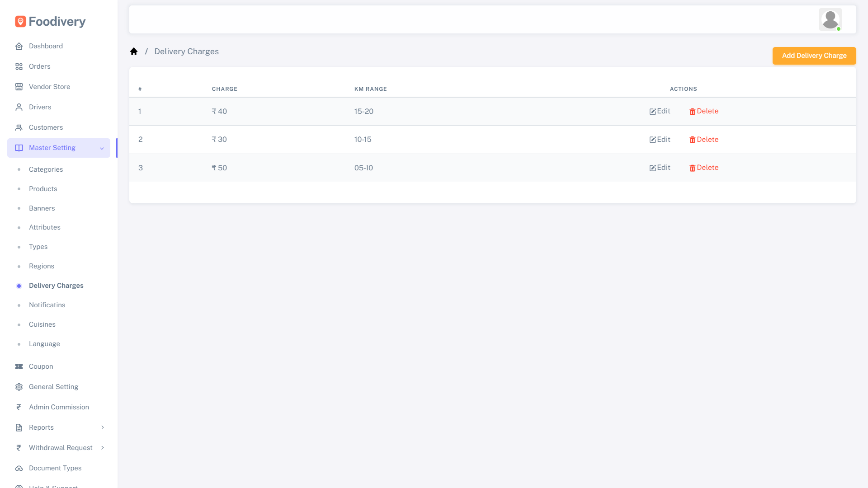Screen dimensions: 868x488
Task: Click the Customers people icon
Action: [x=19, y=127]
